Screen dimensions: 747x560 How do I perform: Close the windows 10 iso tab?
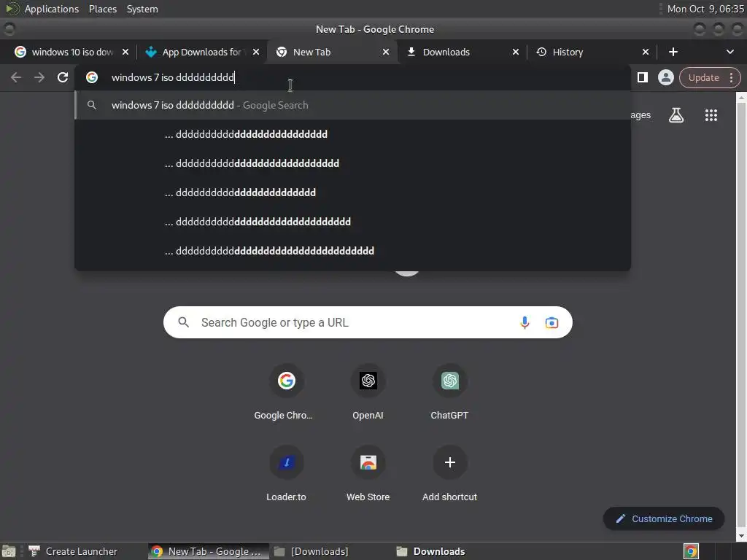125,52
